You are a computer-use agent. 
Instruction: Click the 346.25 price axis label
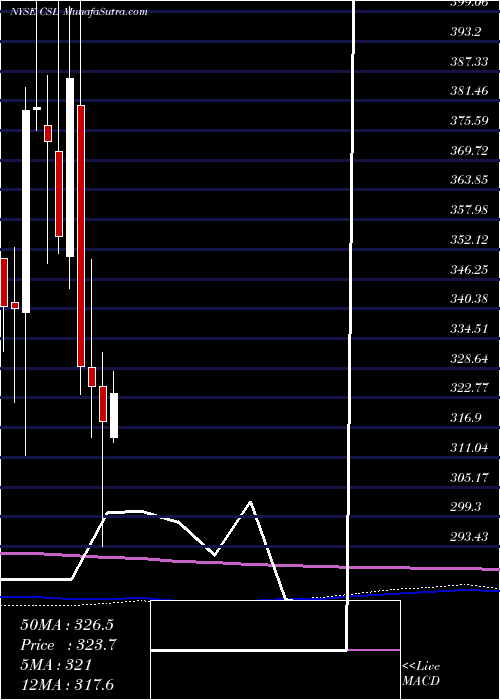click(x=469, y=269)
